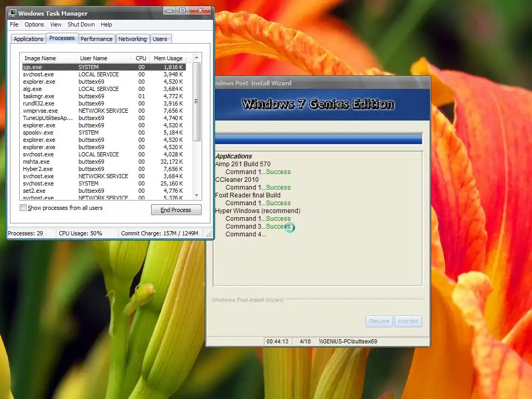Switch to the Applications tab

(29, 39)
